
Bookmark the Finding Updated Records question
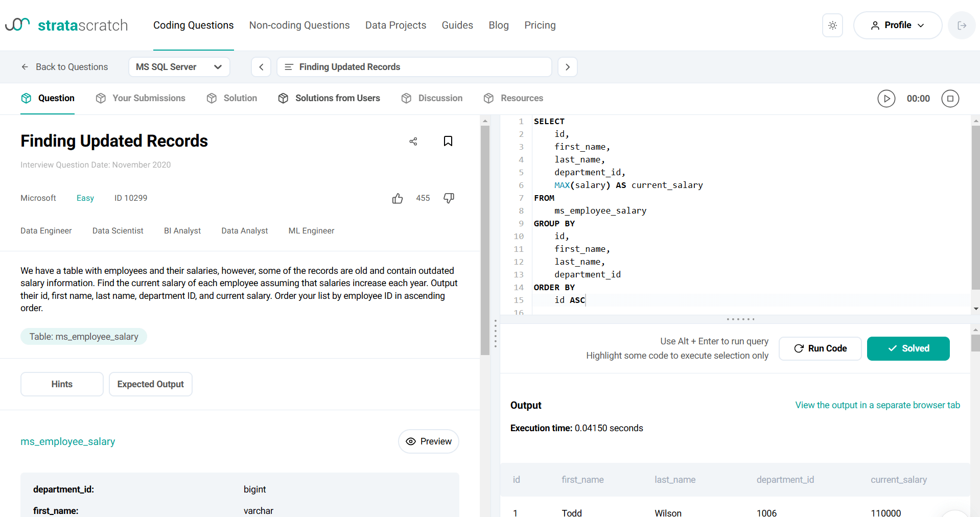click(448, 141)
